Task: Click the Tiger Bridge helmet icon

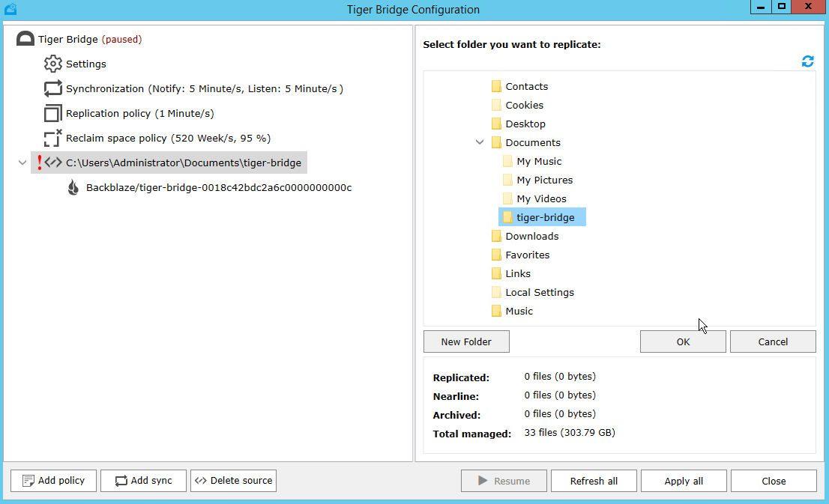Action: click(25, 39)
